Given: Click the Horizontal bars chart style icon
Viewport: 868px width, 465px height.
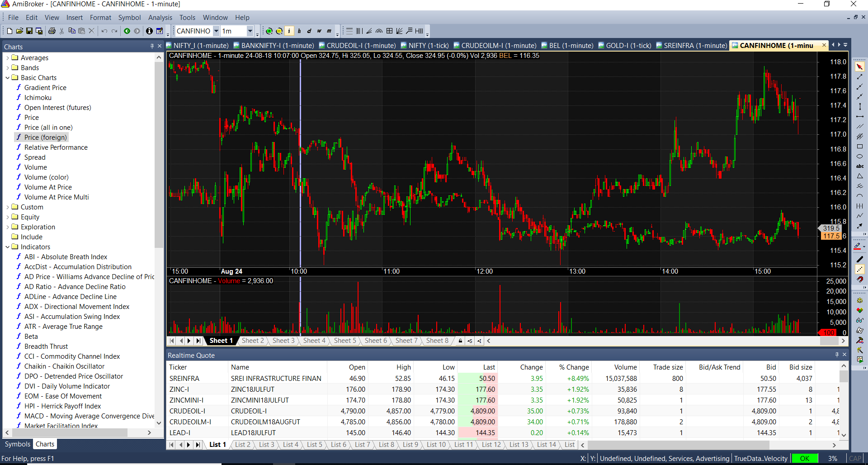Looking at the screenshot, I should (349, 31).
